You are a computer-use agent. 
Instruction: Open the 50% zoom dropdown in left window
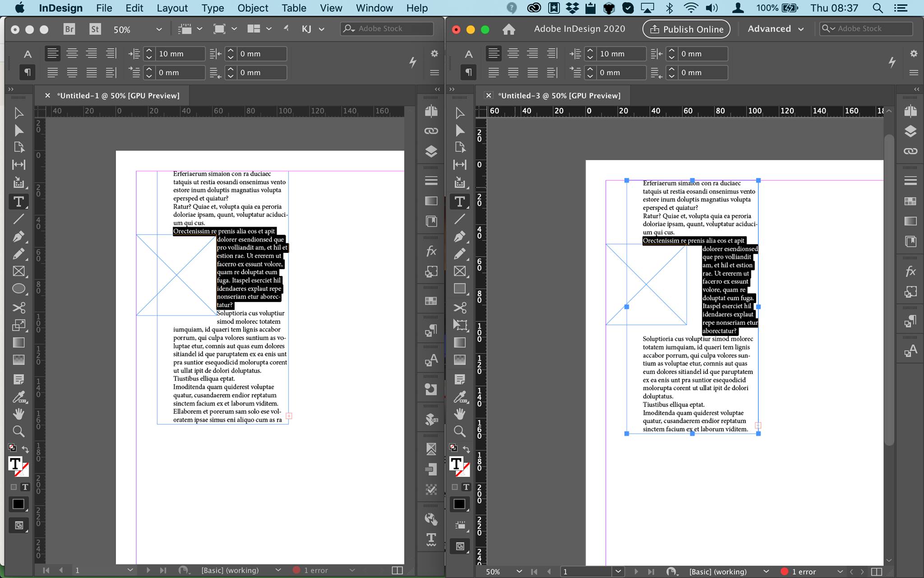[x=159, y=29]
